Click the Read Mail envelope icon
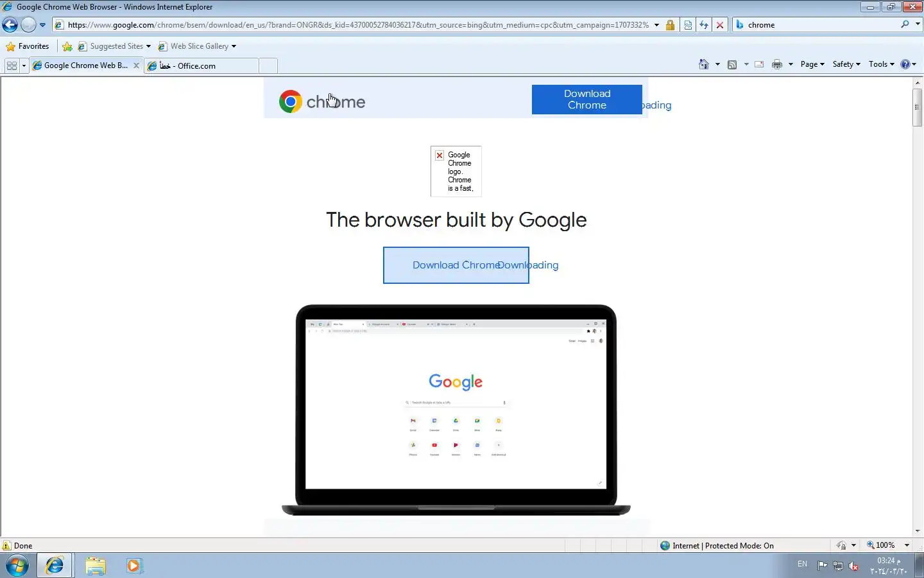This screenshot has width=924, height=578. click(759, 64)
